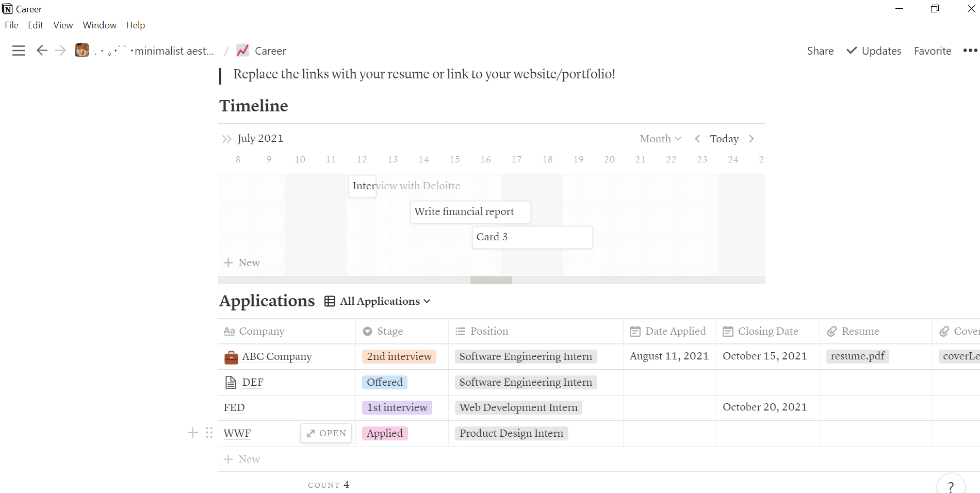Click the help question mark icon

click(951, 485)
